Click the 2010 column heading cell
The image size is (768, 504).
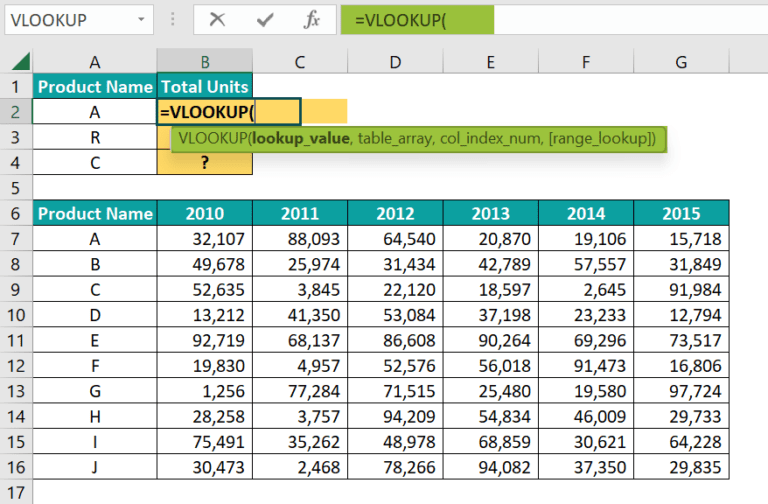[205, 214]
